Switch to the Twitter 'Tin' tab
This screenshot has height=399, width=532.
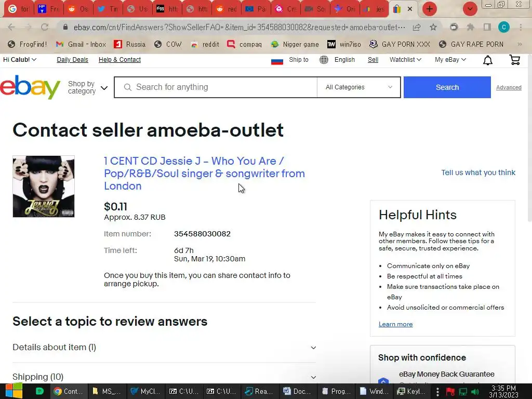(x=108, y=9)
